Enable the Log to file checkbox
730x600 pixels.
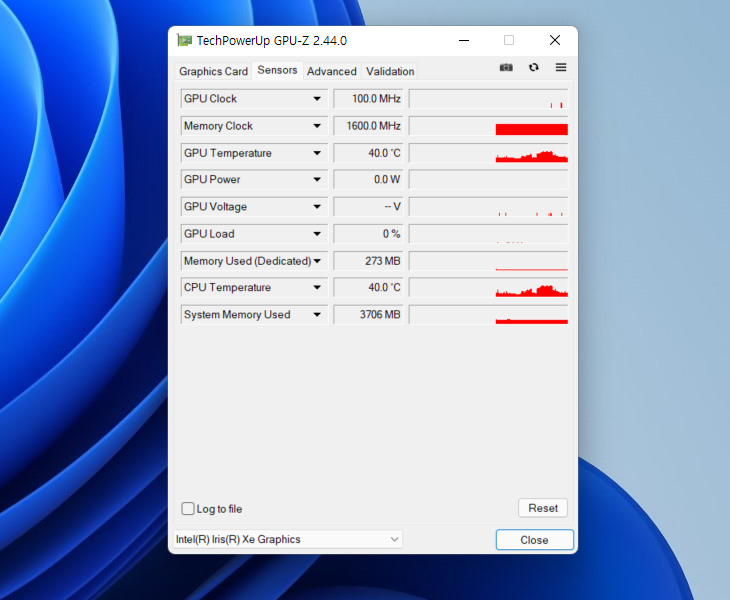(188, 508)
